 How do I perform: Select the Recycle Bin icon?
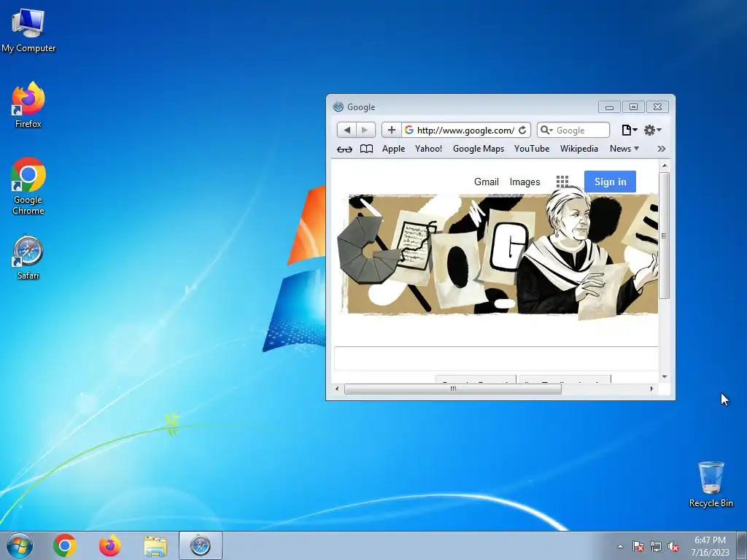coord(711,484)
